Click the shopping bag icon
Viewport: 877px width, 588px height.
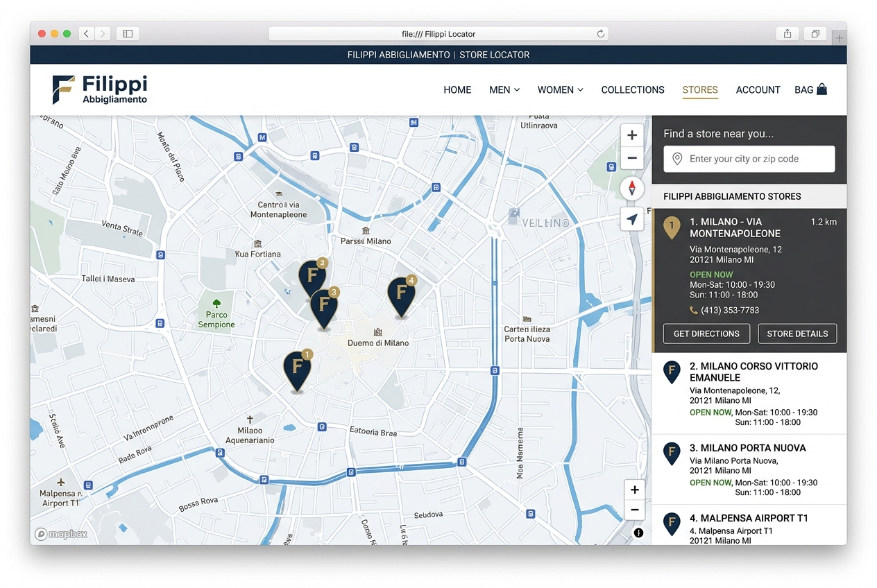coord(821,89)
